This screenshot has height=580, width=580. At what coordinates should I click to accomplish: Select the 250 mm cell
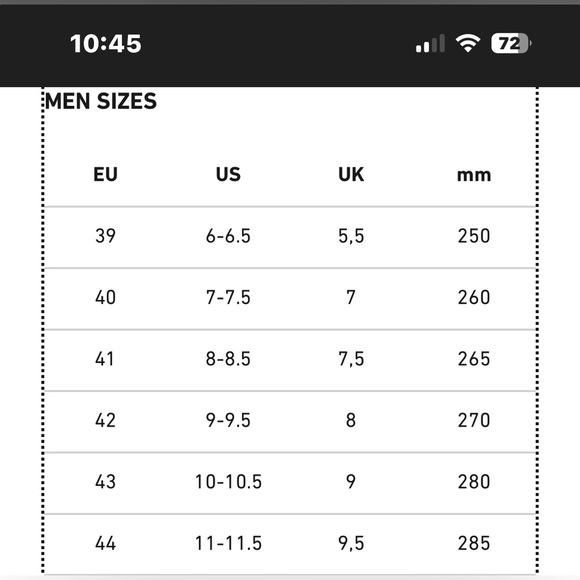coord(474,236)
